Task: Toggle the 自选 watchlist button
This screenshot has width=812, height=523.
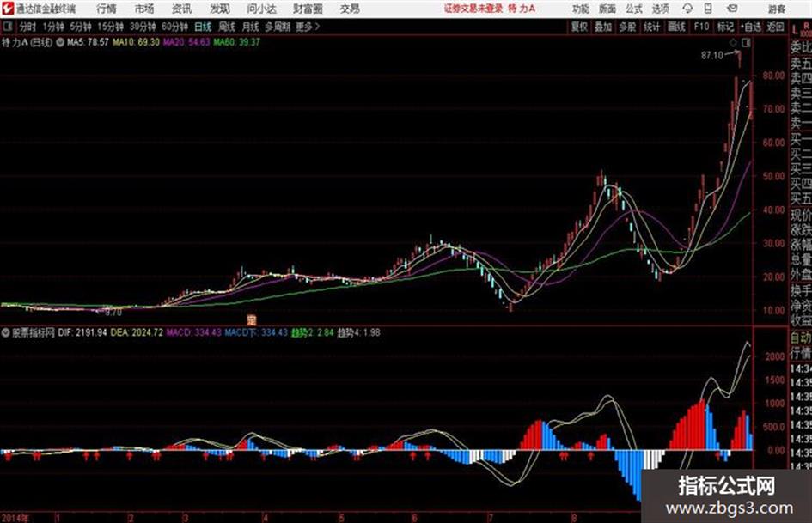Action: [750, 27]
